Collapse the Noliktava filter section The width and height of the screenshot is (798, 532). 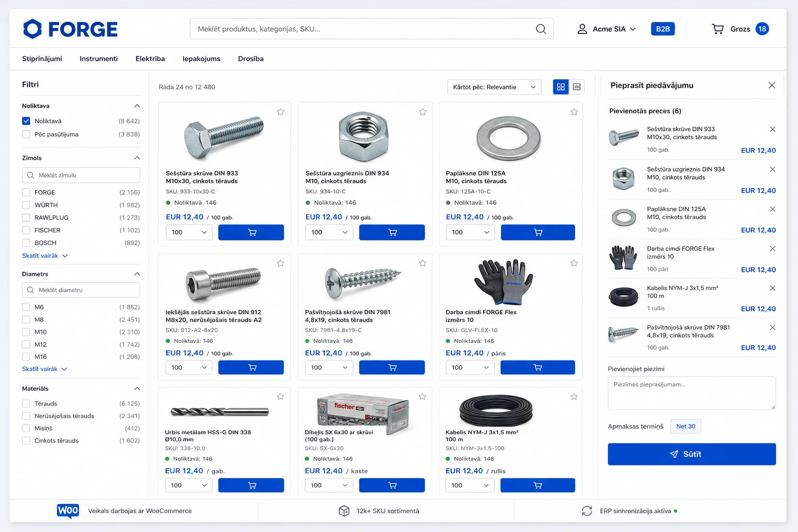pyautogui.click(x=137, y=106)
